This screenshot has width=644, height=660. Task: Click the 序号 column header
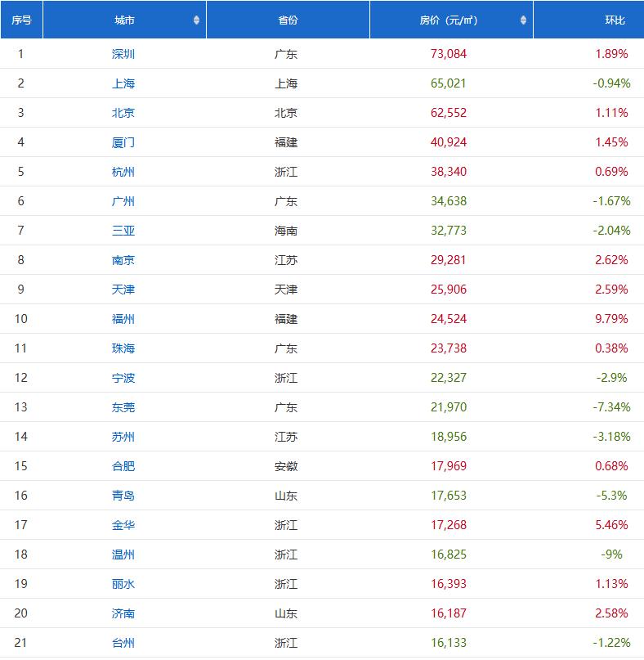[x=21, y=20]
